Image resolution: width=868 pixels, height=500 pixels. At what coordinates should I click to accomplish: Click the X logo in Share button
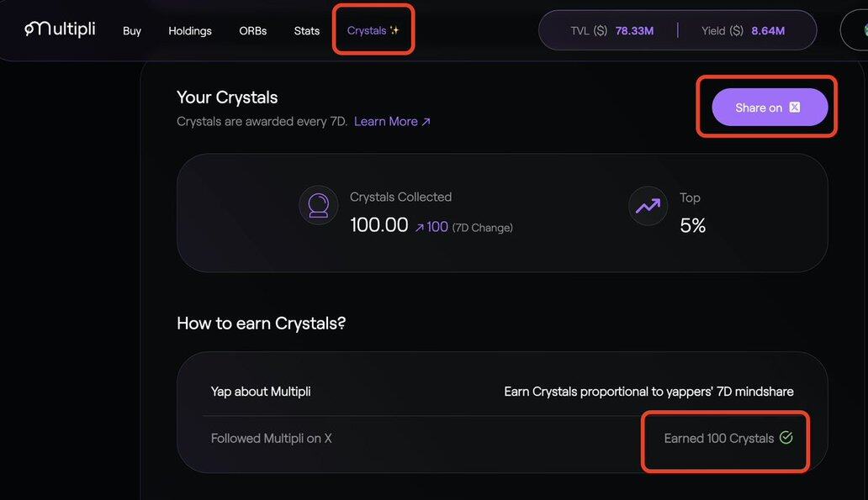[x=795, y=108]
